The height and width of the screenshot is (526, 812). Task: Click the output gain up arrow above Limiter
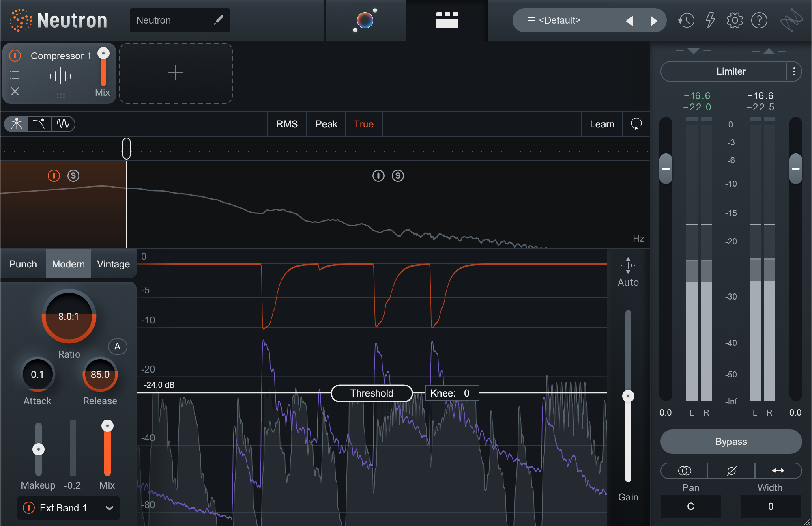769,51
